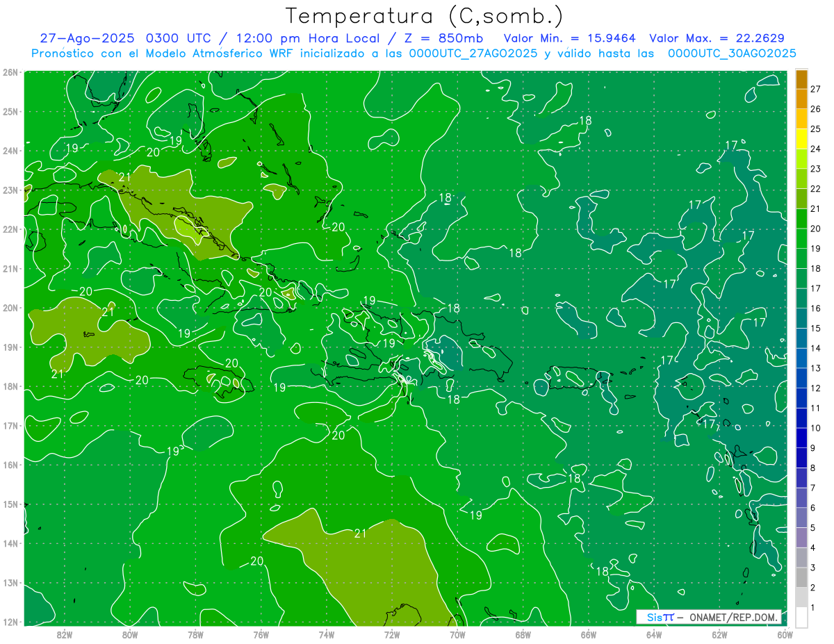This screenshot has width=834, height=644.
Task: Click the "62W" longitude axis label
Action: (719, 634)
